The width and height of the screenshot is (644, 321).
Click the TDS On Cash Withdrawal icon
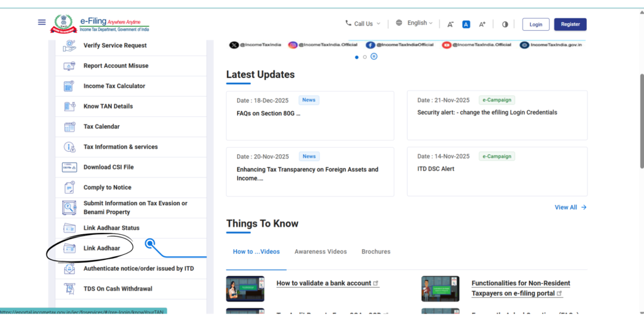click(69, 289)
